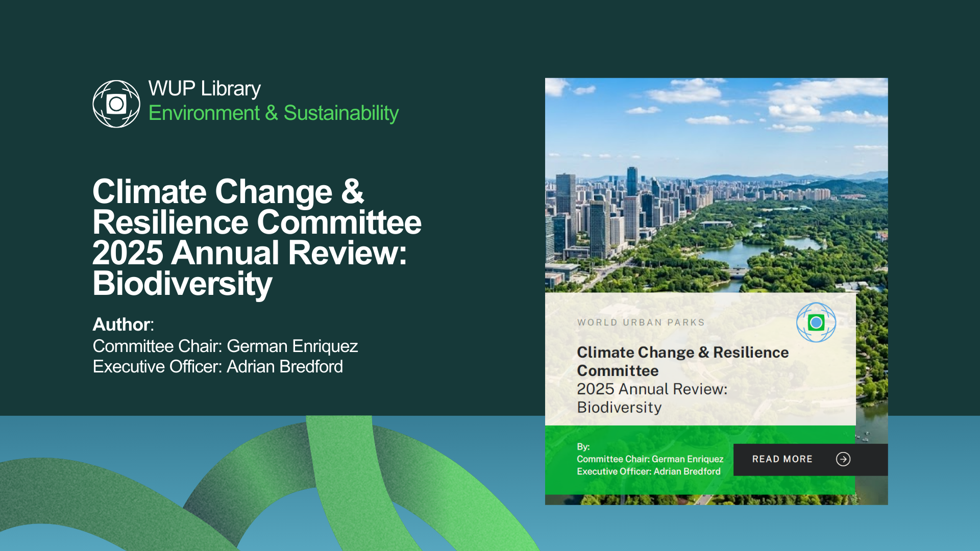980x551 pixels.
Task: Open the Environment & Sustainability category label
Action: coord(273,113)
